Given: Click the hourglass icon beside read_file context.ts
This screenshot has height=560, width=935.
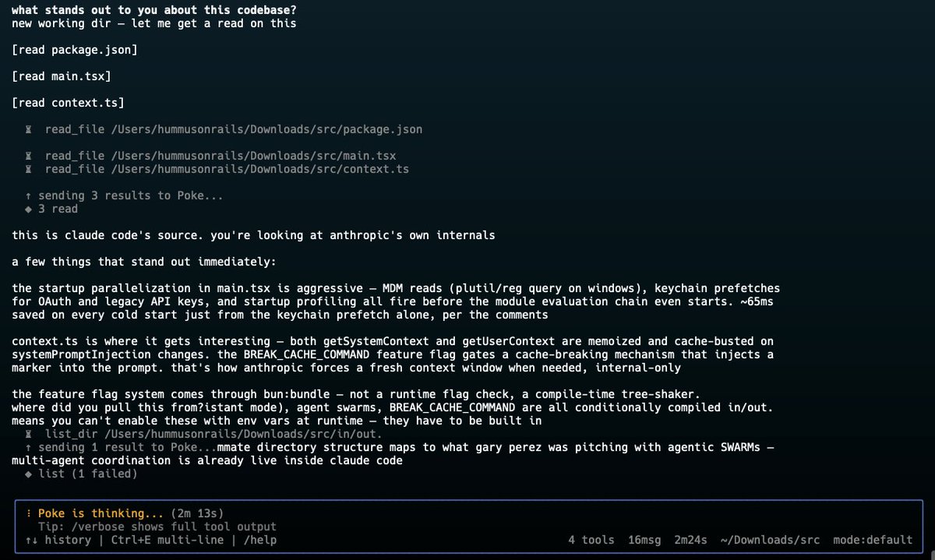Looking at the screenshot, I should 29,169.
